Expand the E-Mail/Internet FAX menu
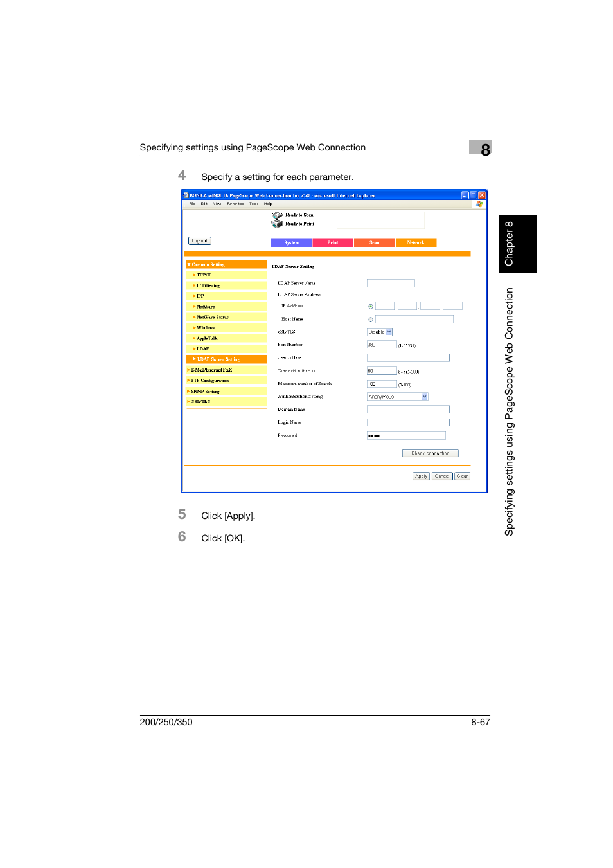 [226, 370]
